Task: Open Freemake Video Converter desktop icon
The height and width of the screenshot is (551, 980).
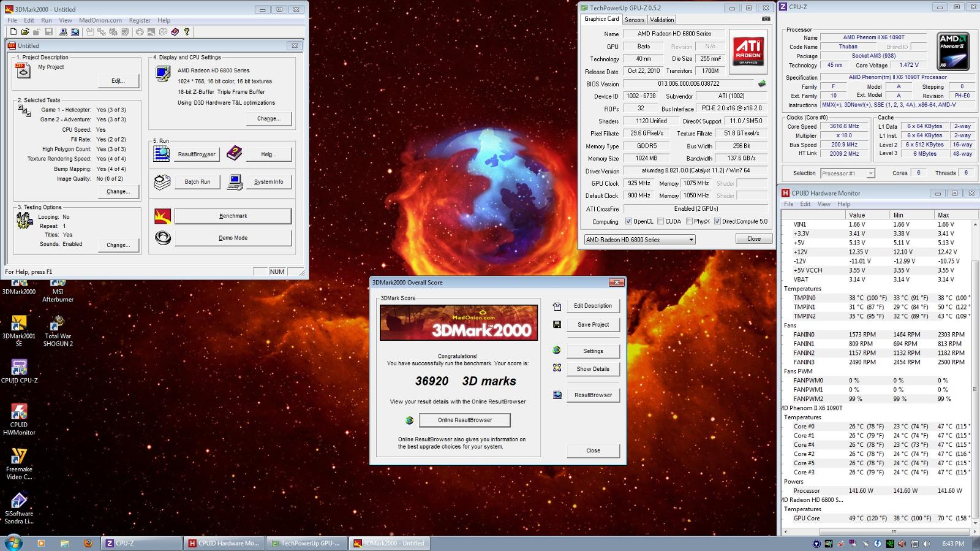Action: click(19, 464)
